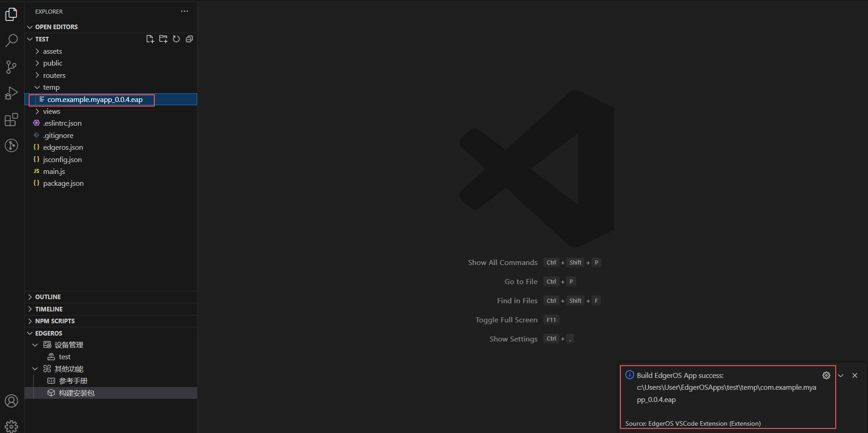Collapse the temp folder
Viewport: 868px width, 433px height.
(x=51, y=87)
